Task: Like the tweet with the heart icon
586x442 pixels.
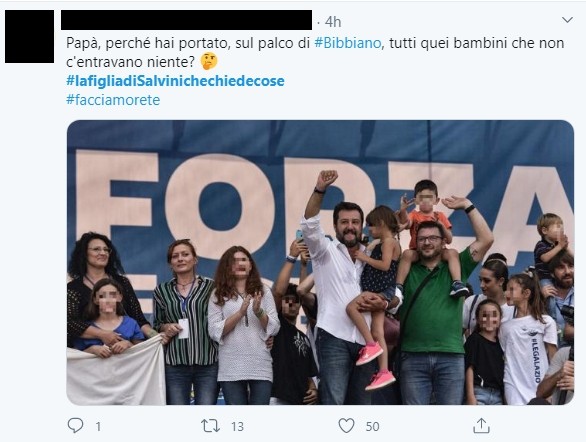Action: tap(346, 426)
